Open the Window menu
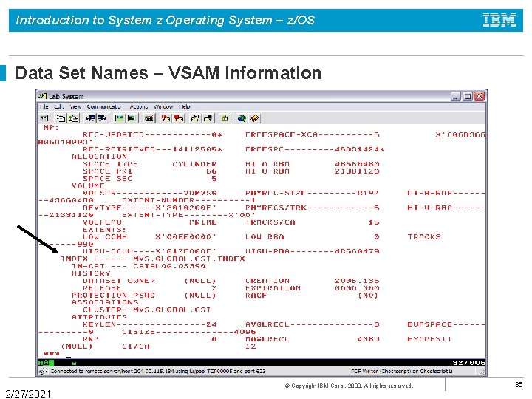Image resolution: width=532 pixels, height=399 pixels. coord(163,106)
